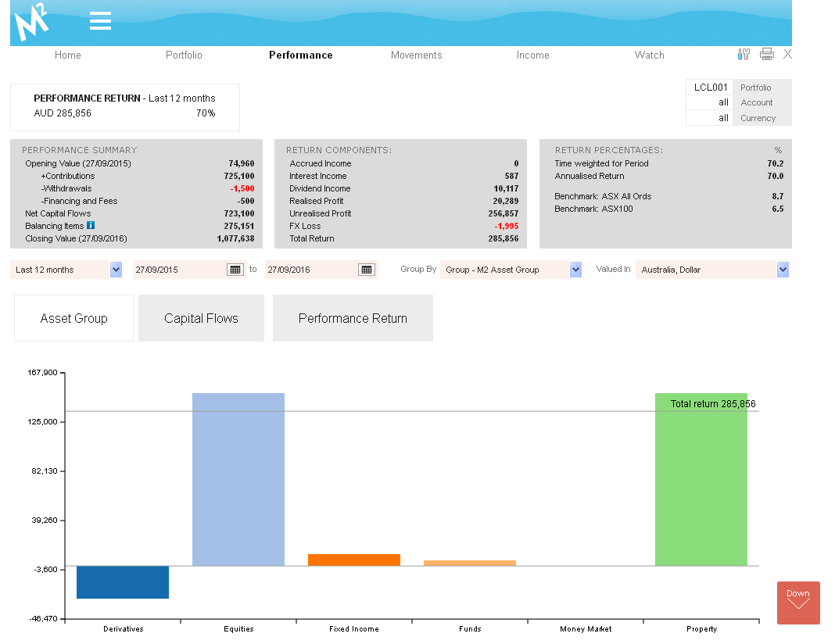
Task: Select the Asset Group tab
Action: pyautogui.click(x=73, y=318)
